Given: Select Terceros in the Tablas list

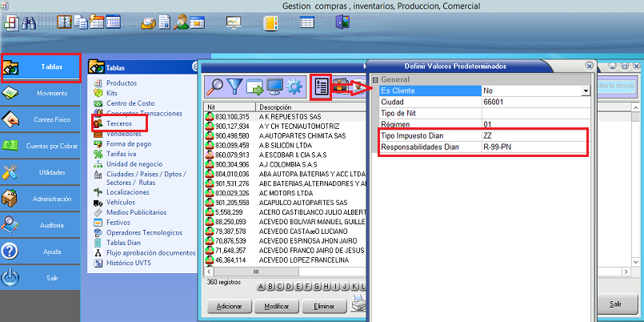Looking at the screenshot, I should [x=119, y=124].
